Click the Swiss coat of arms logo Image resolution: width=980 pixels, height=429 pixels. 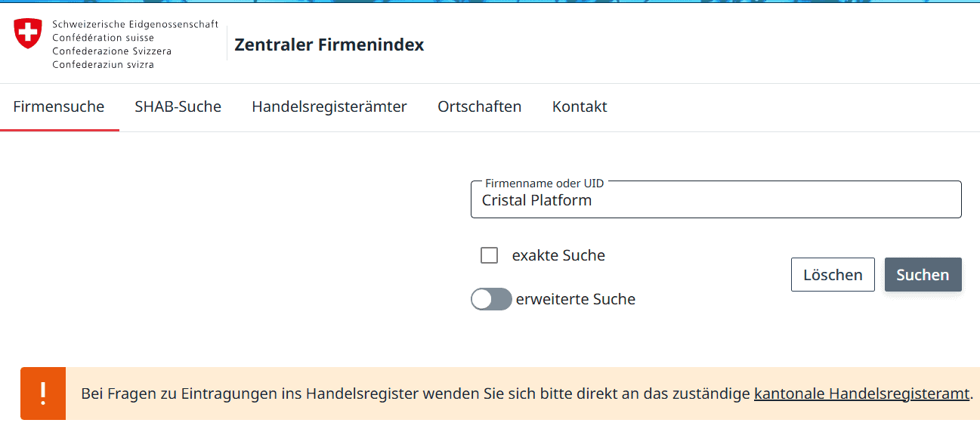tap(28, 34)
